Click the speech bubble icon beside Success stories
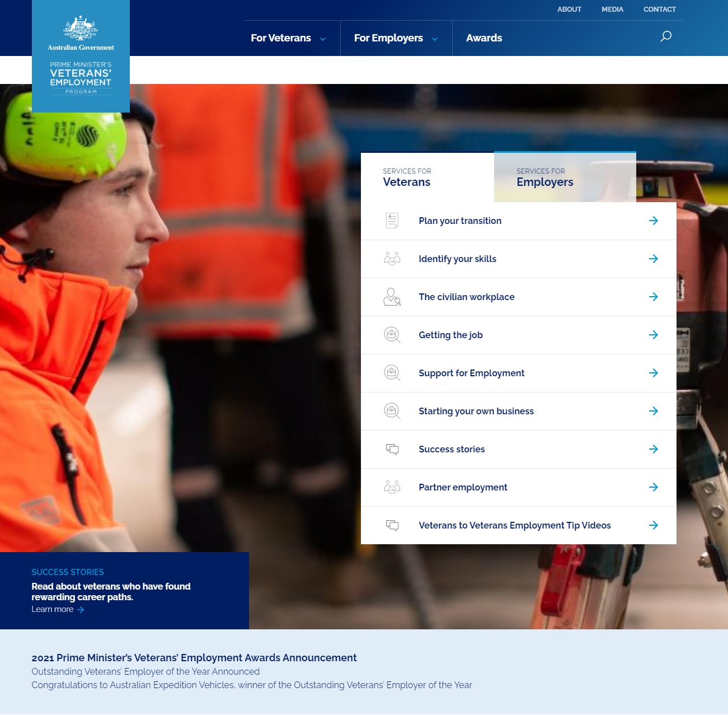This screenshot has height=715, width=728. 392,449
